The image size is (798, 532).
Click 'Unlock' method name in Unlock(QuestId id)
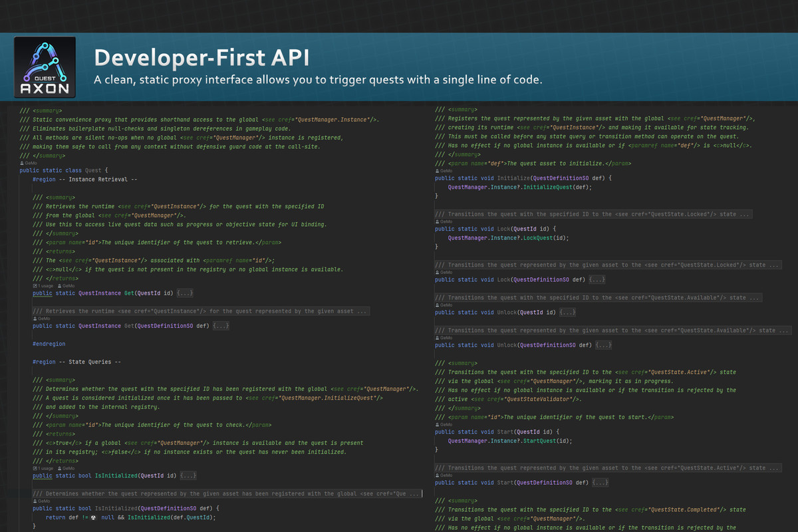[507, 313]
